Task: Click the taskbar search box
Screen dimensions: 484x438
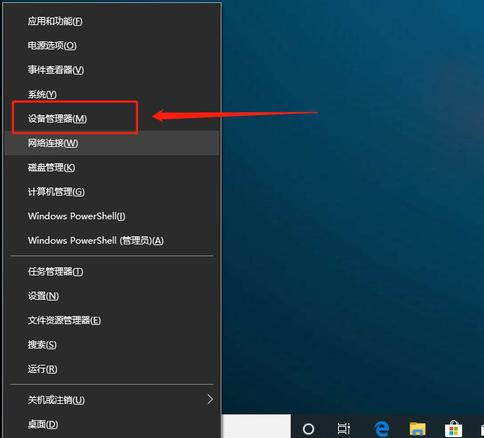Action: [x=256, y=426]
